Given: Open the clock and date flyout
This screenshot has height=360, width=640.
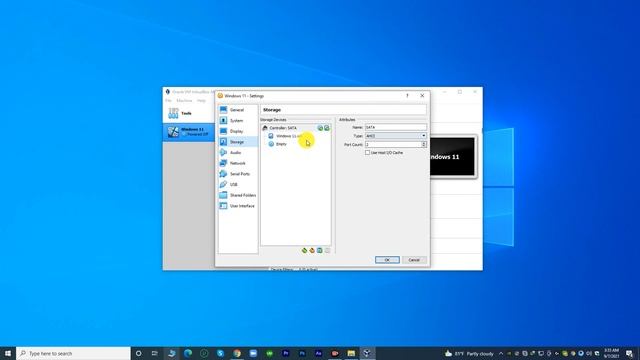Looking at the screenshot, I should click(x=611, y=353).
